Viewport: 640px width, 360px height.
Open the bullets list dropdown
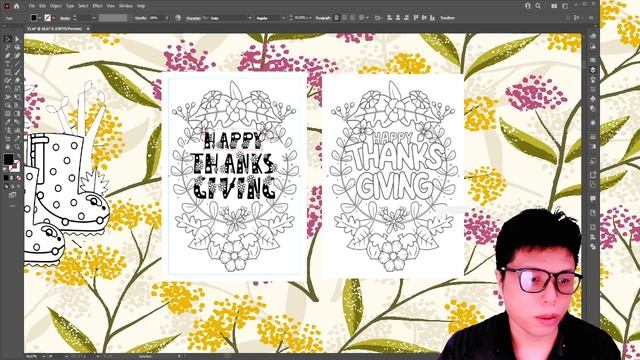tap(367, 18)
